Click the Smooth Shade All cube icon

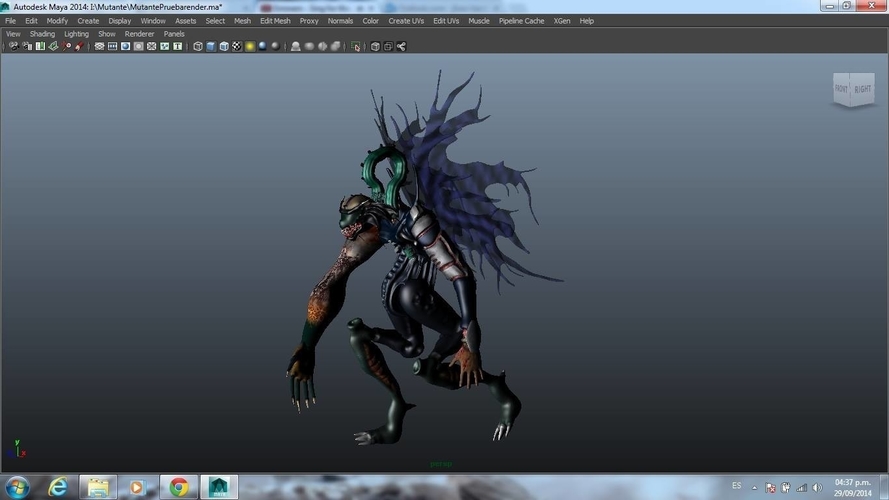[x=211, y=46]
